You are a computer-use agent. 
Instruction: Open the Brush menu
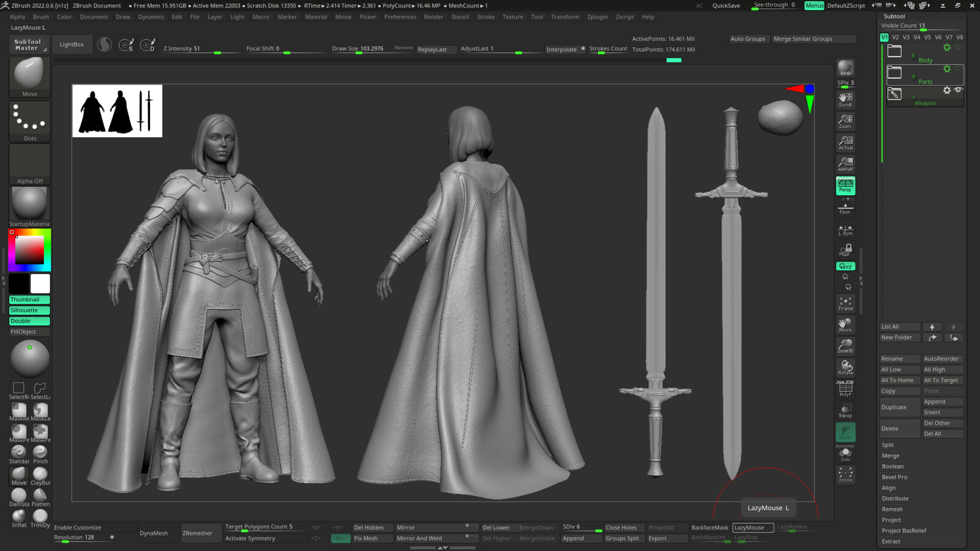pos(41,17)
